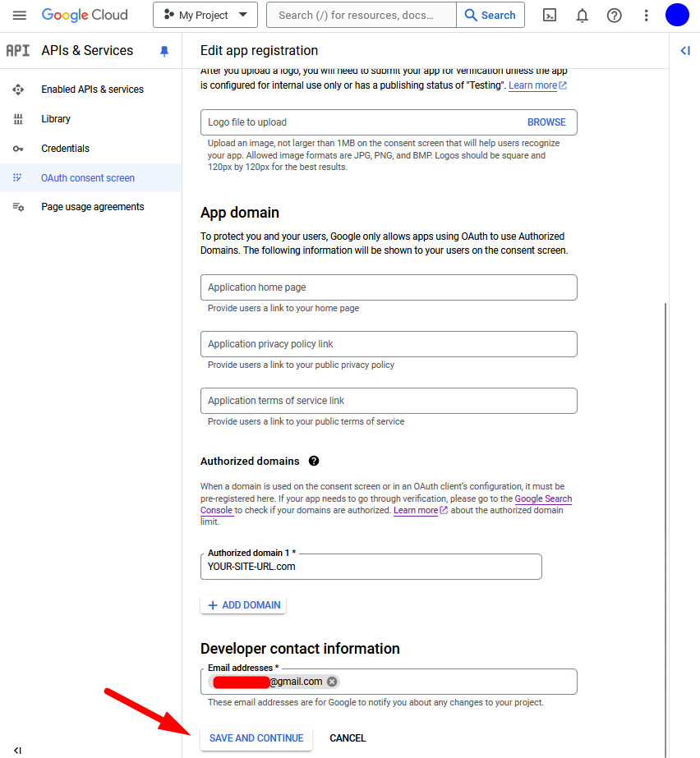This screenshot has width=700, height=758.
Task: Follow the Learn more link about logo verification
Action: [537, 85]
